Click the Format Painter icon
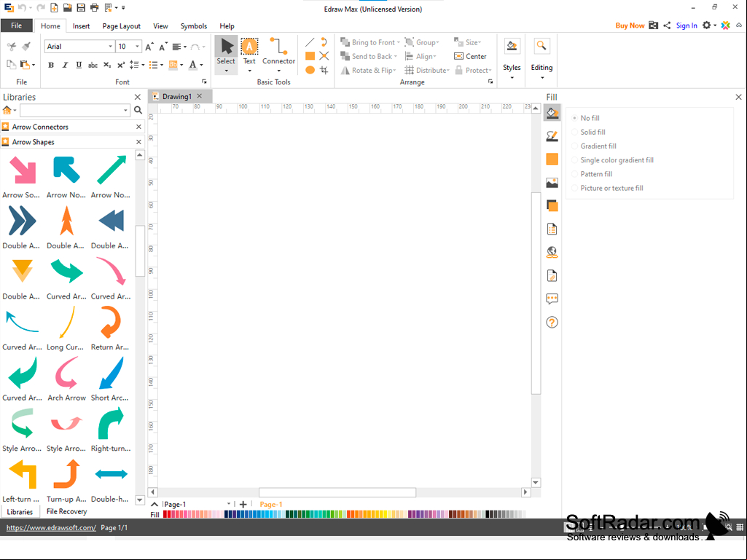This screenshot has width=747, height=560. click(26, 46)
